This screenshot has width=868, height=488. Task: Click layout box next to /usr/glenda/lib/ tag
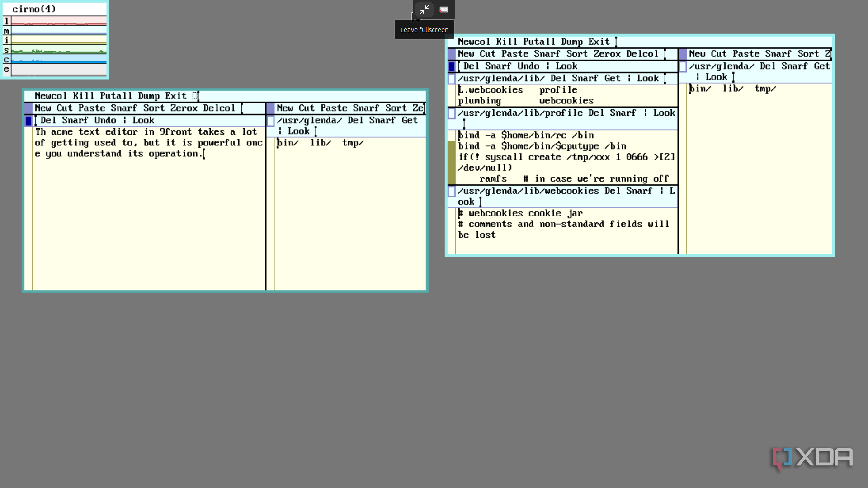pyautogui.click(x=451, y=79)
